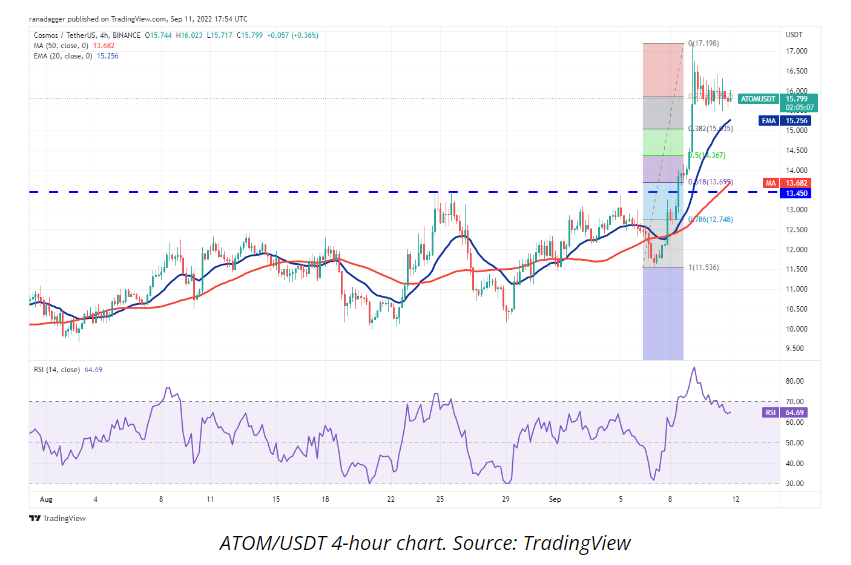Viewport: 851px width, 565px height.
Task: Click the 15 date on time axis
Action: coord(276,499)
